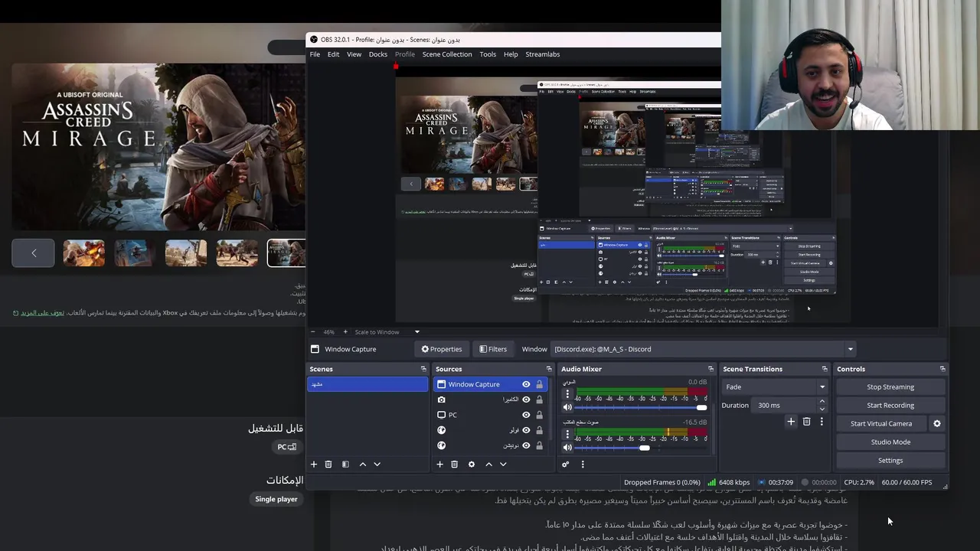Toggle lock on Window Capture source
This screenshot has width=980, height=551.
[x=539, y=384]
